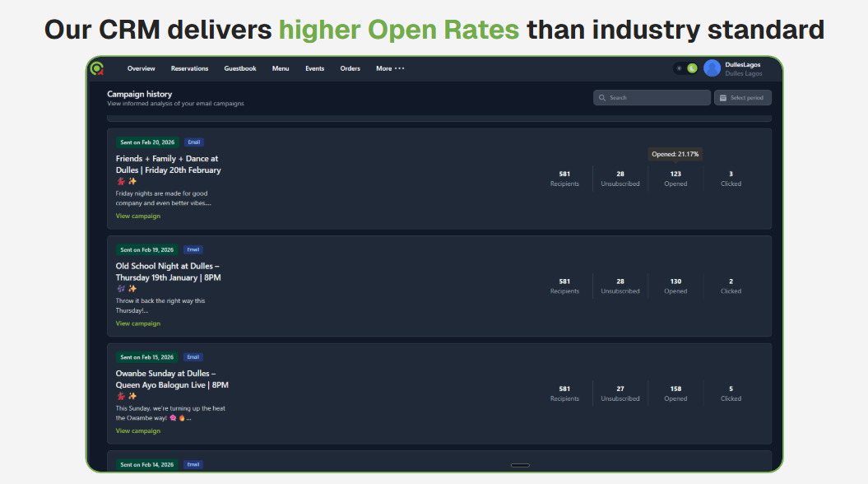Screen dimensions: 868x484
Task: Click the 123 Opened stat
Action: click(x=675, y=179)
